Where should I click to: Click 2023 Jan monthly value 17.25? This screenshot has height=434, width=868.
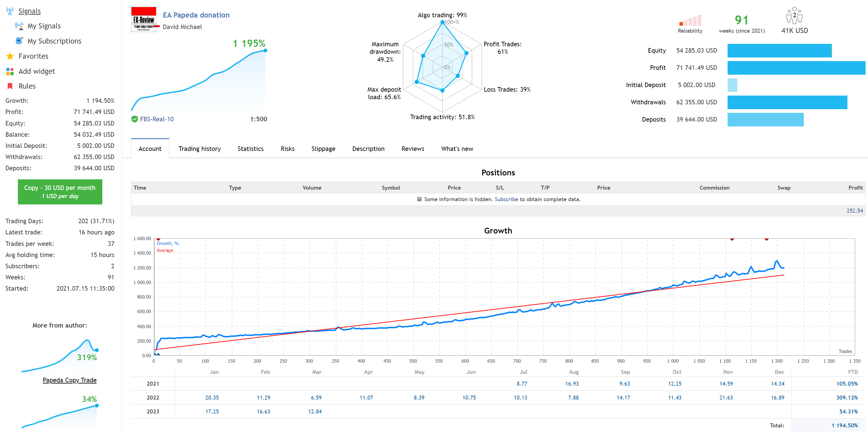[x=212, y=411]
